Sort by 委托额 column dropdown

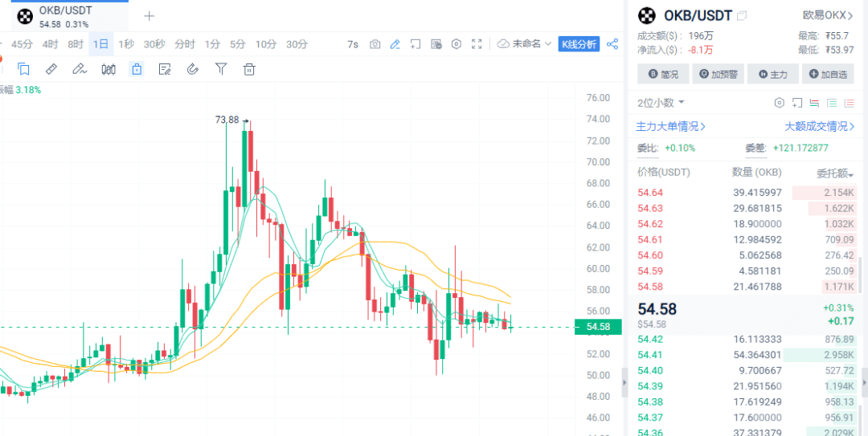[835, 173]
